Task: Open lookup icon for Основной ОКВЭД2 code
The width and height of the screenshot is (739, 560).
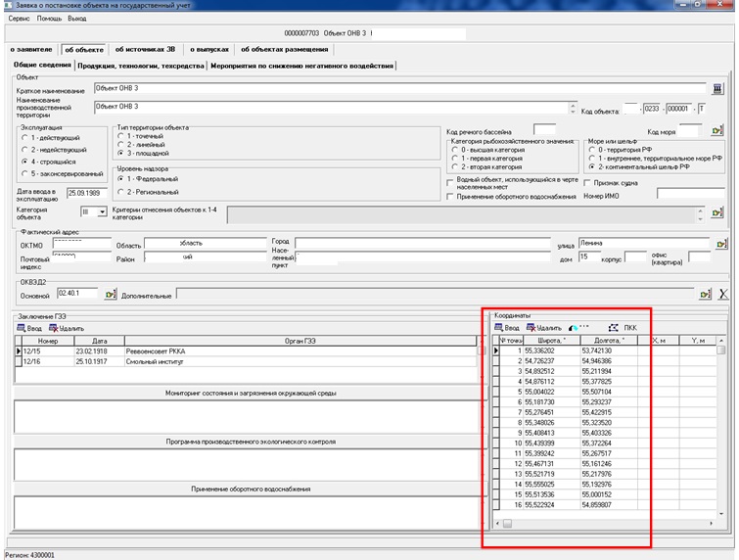Action: pos(111,293)
